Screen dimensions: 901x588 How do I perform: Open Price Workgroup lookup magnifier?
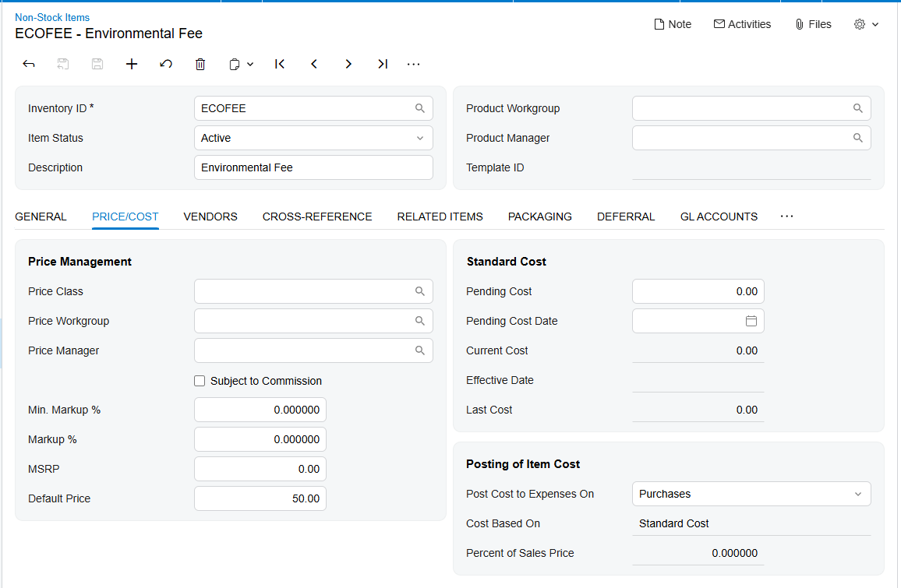coord(420,320)
